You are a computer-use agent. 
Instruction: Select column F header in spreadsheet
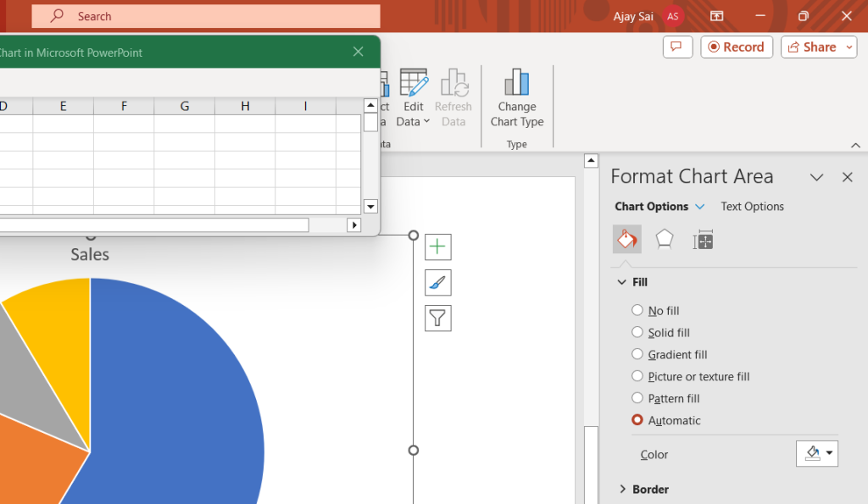pyautogui.click(x=124, y=106)
